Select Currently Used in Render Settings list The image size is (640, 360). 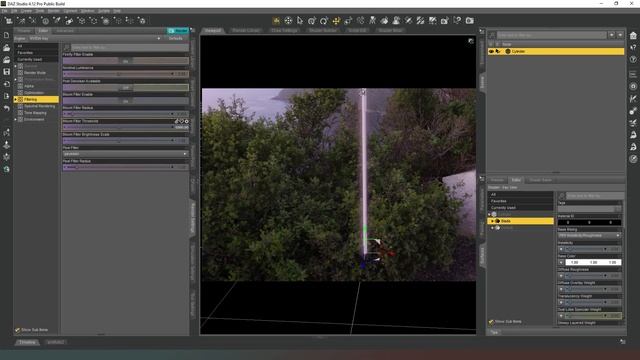pos(36,60)
